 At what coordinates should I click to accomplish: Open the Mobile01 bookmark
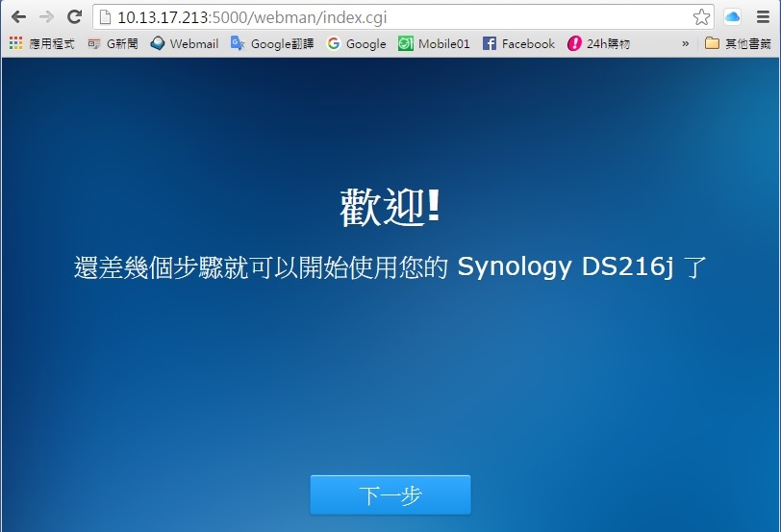pyautogui.click(x=434, y=44)
